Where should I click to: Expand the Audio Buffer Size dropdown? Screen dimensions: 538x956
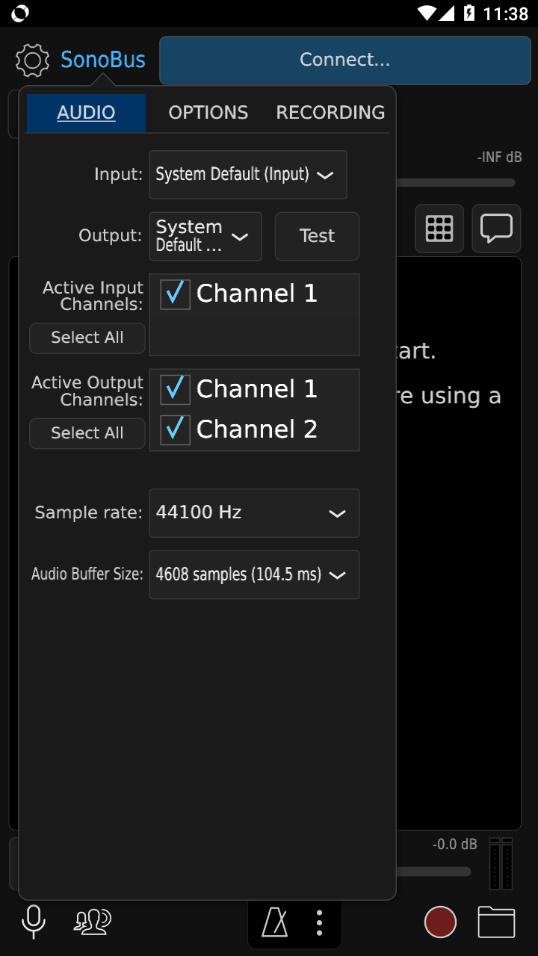point(254,574)
